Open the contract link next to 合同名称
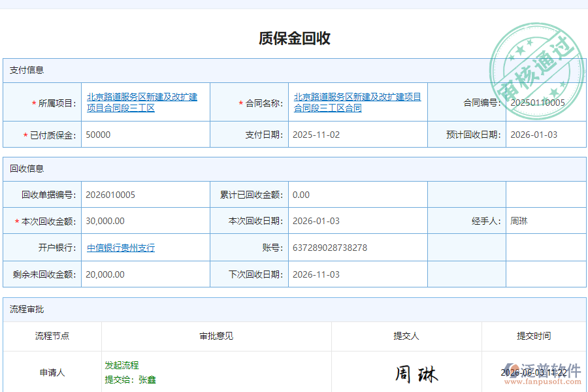The height and width of the screenshot is (392, 588). [358, 102]
